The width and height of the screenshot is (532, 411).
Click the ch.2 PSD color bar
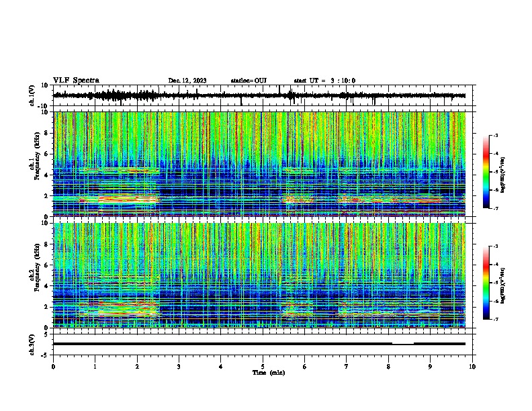(x=486, y=283)
